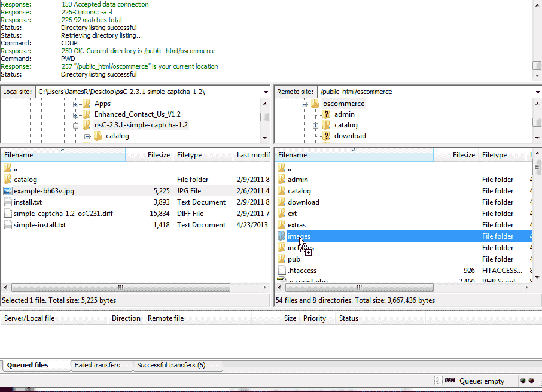Sort remote files by Filename column

point(354,155)
